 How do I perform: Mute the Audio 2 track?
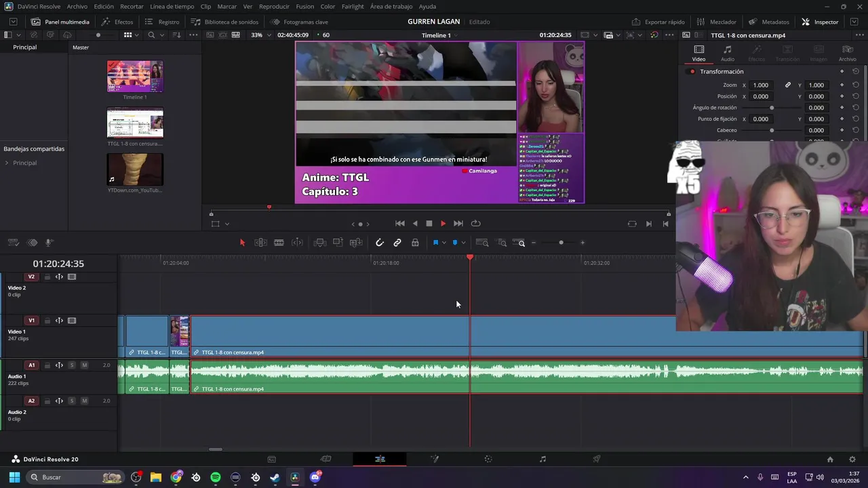click(84, 401)
